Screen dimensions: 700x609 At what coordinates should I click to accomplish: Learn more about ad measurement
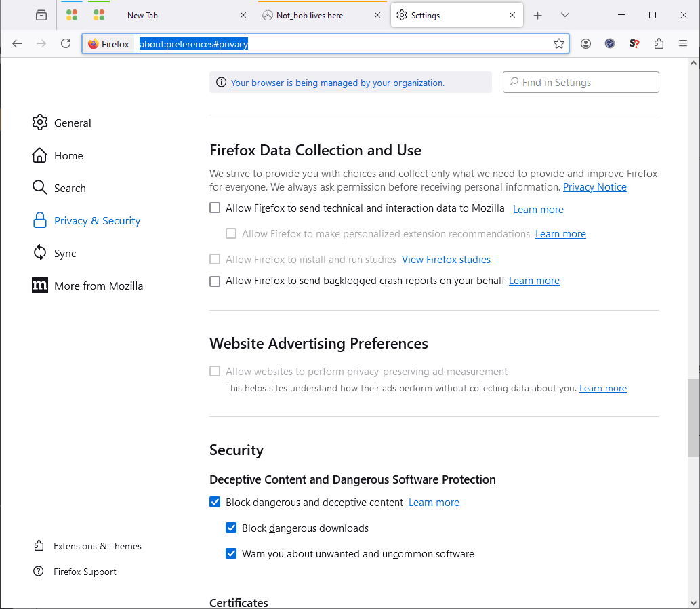[x=602, y=389]
